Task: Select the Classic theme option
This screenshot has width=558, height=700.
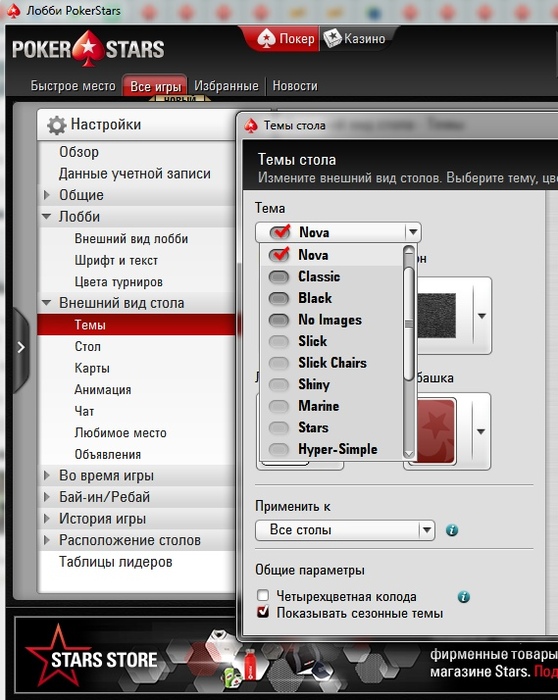Action: coord(331,277)
